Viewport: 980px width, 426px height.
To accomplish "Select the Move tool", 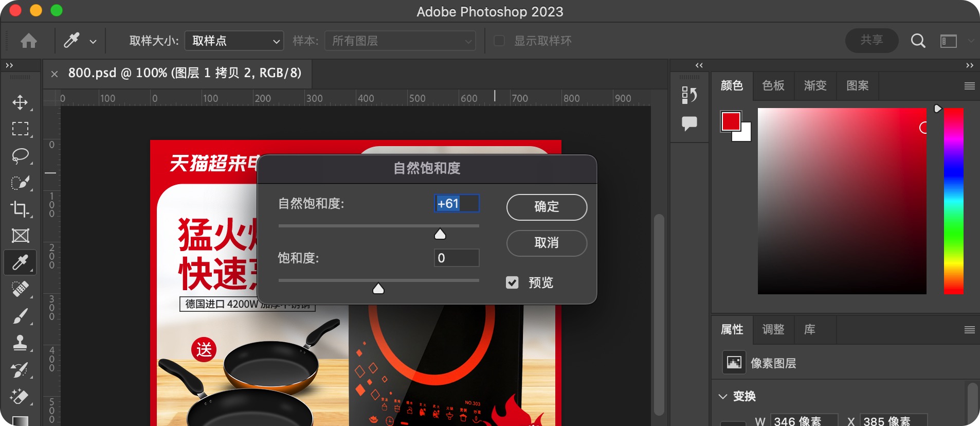I will pos(20,102).
